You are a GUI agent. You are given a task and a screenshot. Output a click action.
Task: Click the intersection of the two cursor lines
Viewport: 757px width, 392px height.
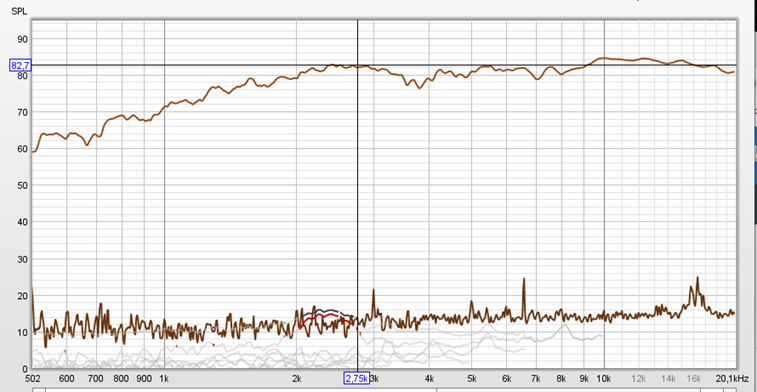click(357, 65)
